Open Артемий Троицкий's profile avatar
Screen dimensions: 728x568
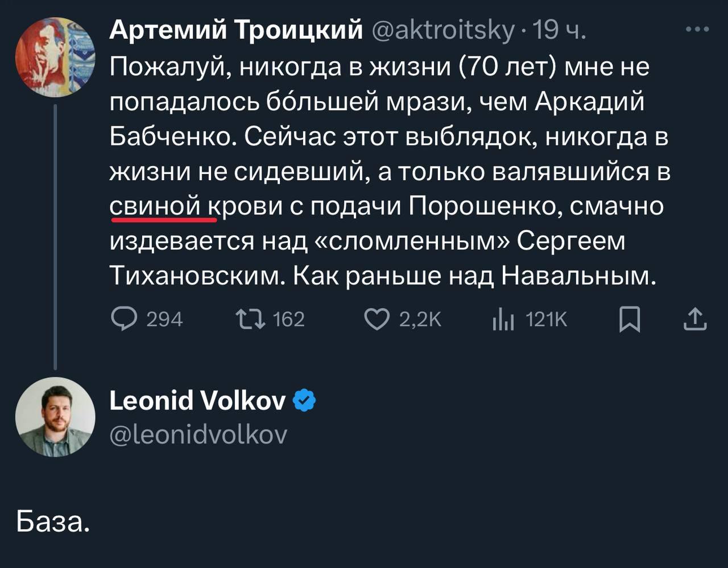coord(55,57)
